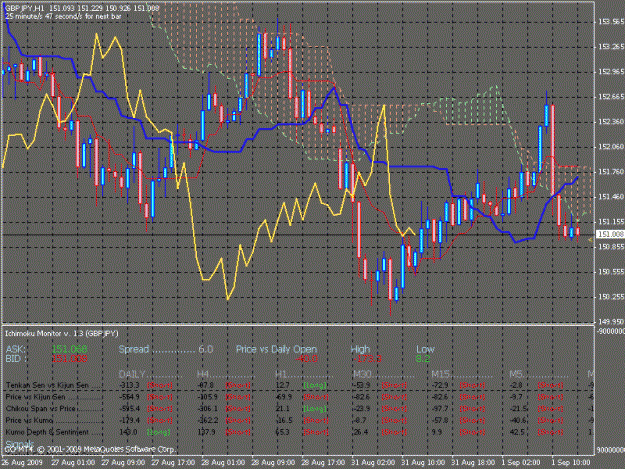Click the M30 timeframe column header

[x=362, y=375]
